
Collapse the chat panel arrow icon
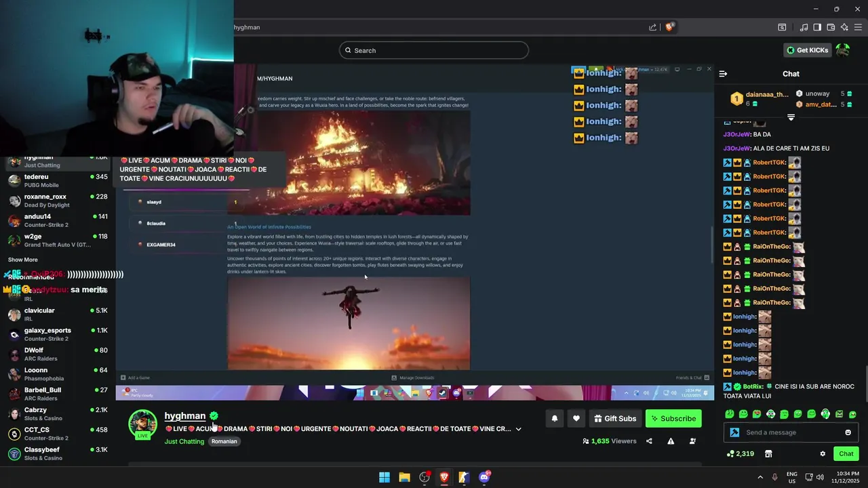click(x=723, y=74)
